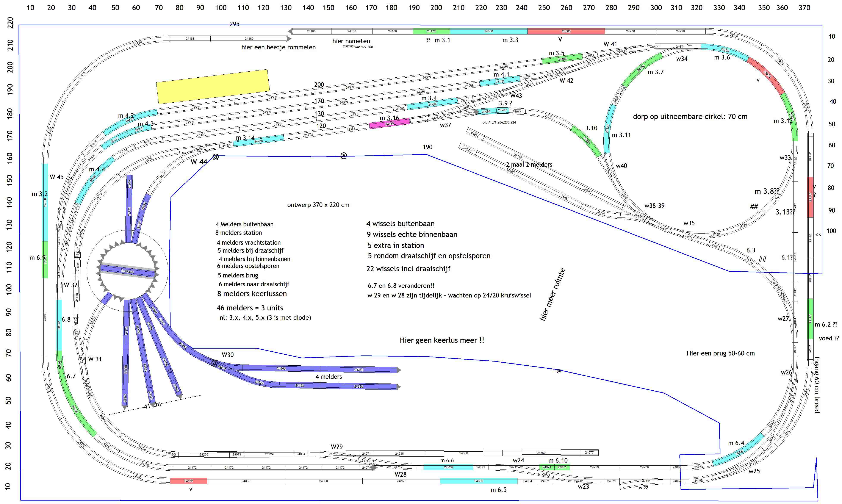Select the 'Hier geen keerlus meer !!' note

442,340
